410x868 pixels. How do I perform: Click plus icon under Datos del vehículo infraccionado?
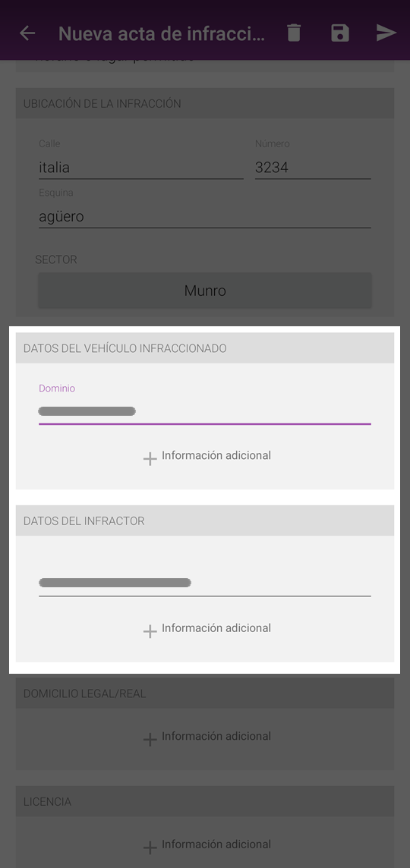(x=150, y=459)
